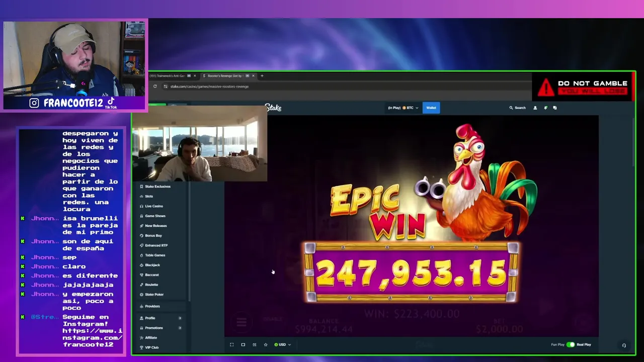Click chat message 'es diferente'
Screen dimensions: 644x362
90,276
